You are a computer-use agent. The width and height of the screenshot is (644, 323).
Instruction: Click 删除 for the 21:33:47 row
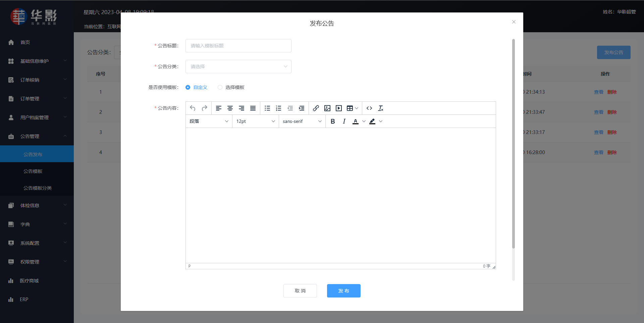coord(612,112)
